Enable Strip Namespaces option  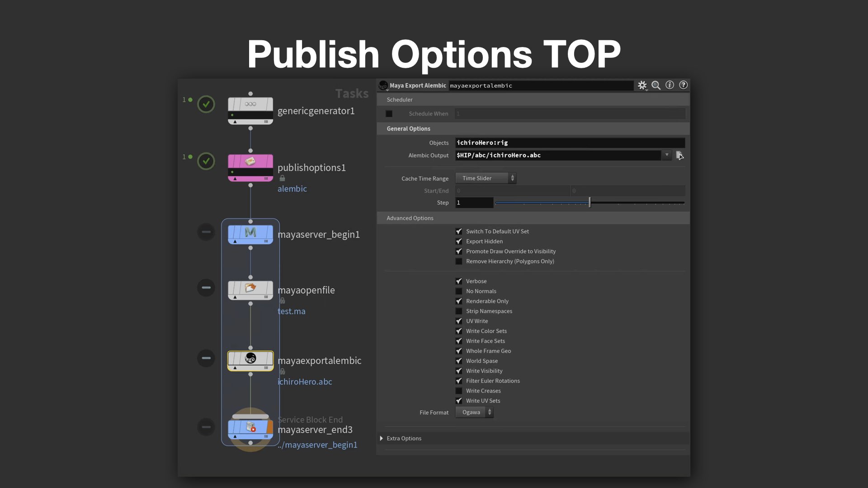[459, 311]
